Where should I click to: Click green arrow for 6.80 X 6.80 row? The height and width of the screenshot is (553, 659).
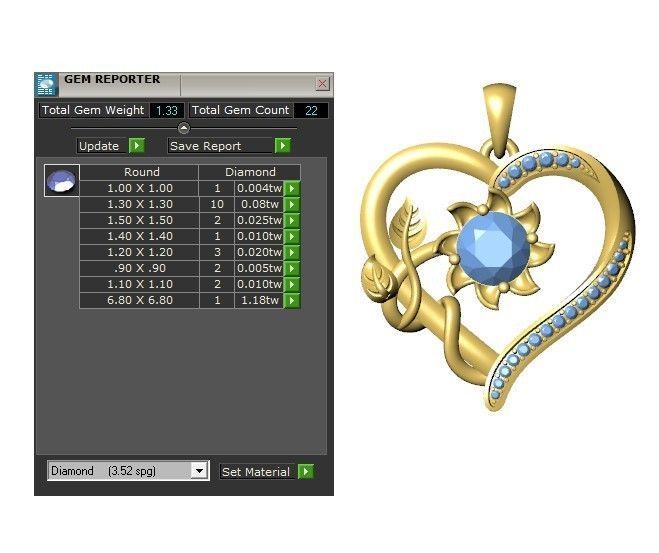click(x=292, y=300)
